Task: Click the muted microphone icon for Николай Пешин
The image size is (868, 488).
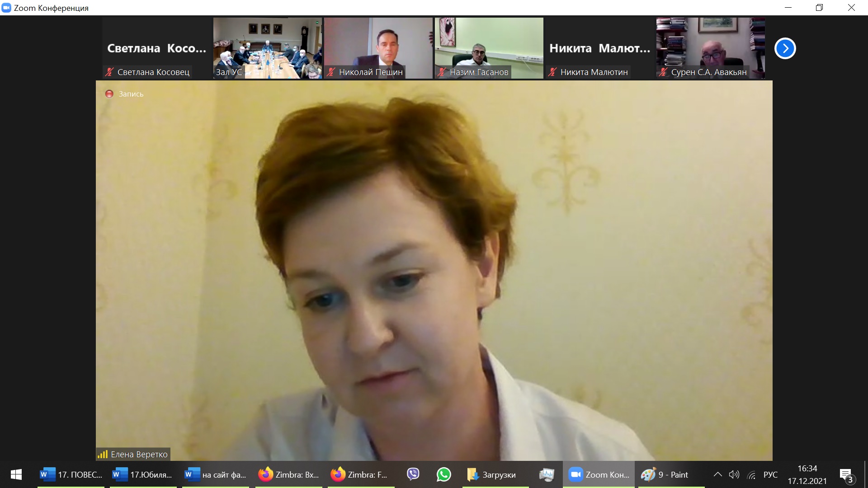Action: (331, 72)
